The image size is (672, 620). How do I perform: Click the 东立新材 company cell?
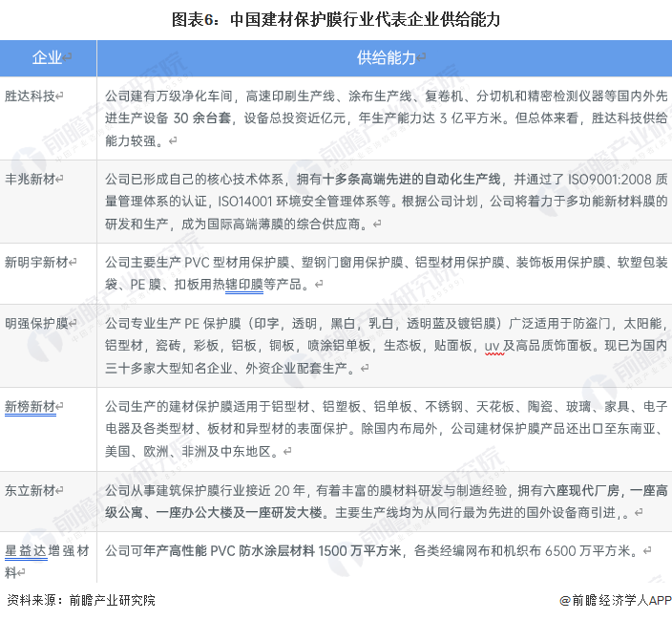pos(48,502)
